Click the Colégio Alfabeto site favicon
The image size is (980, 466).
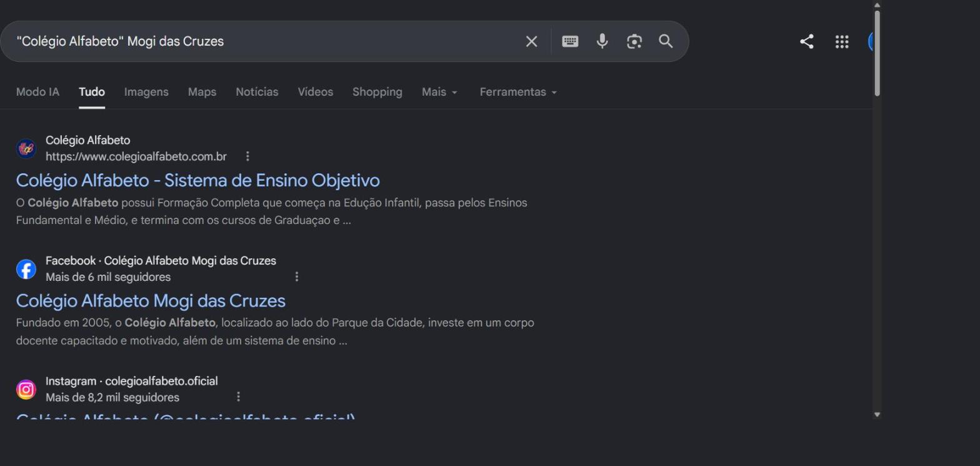tap(26, 149)
